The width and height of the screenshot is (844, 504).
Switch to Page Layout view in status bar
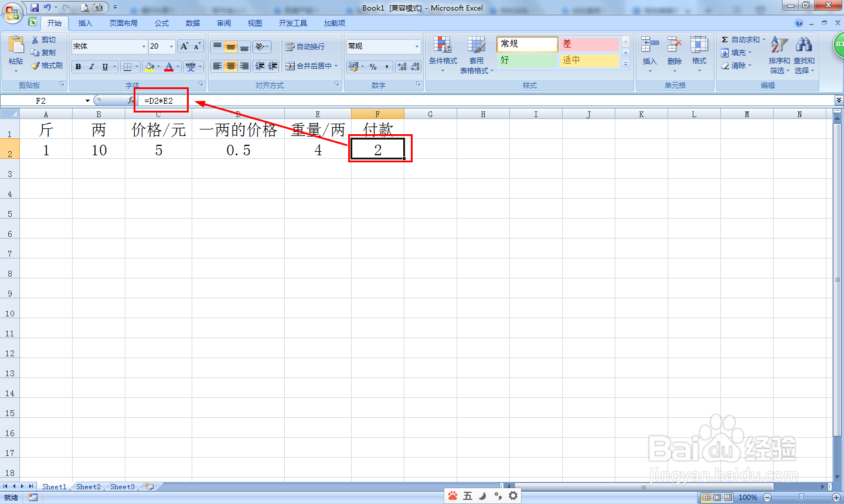(717, 498)
